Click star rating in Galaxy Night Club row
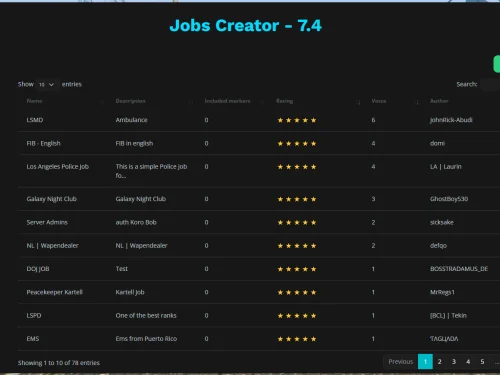This screenshot has width=500, height=375. [x=297, y=199]
